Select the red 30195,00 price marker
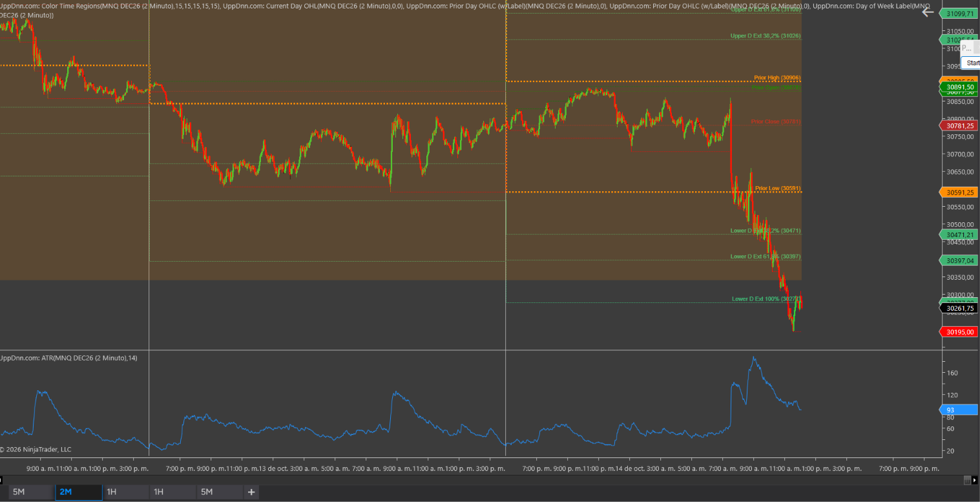The width and height of the screenshot is (980, 502). tap(958, 331)
